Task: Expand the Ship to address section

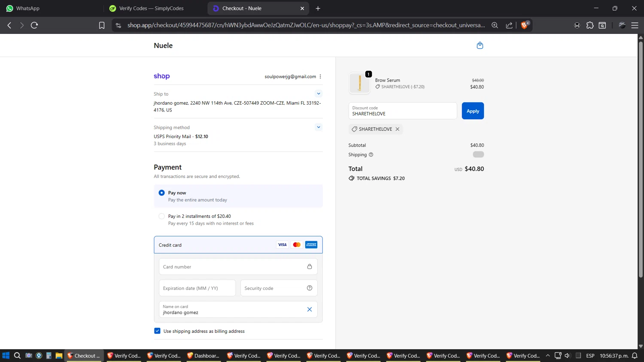Action: coord(319,94)
